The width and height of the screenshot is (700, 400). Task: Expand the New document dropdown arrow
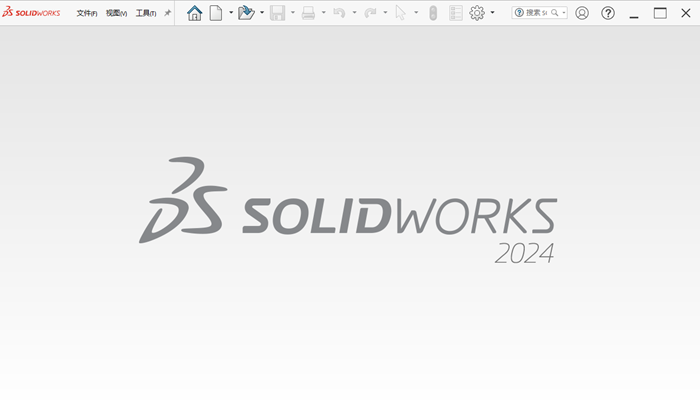(x=231, y=12)
